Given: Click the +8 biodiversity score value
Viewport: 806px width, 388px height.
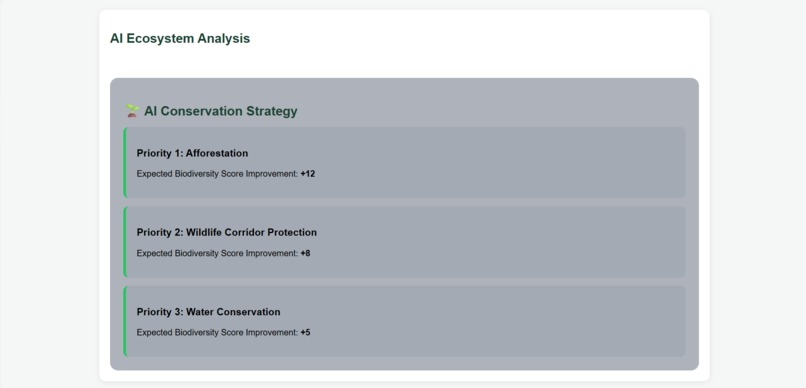Looking at the screenshot, I should click(x=305, y=253).
